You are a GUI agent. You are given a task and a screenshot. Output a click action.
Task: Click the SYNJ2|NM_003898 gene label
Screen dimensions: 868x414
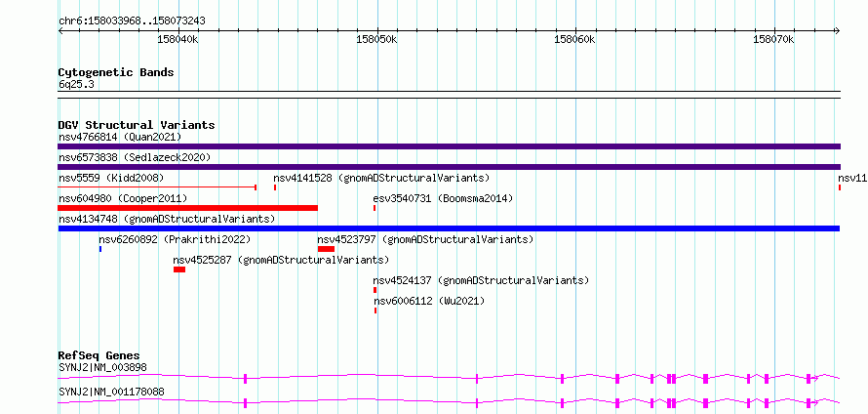[102, 367]
